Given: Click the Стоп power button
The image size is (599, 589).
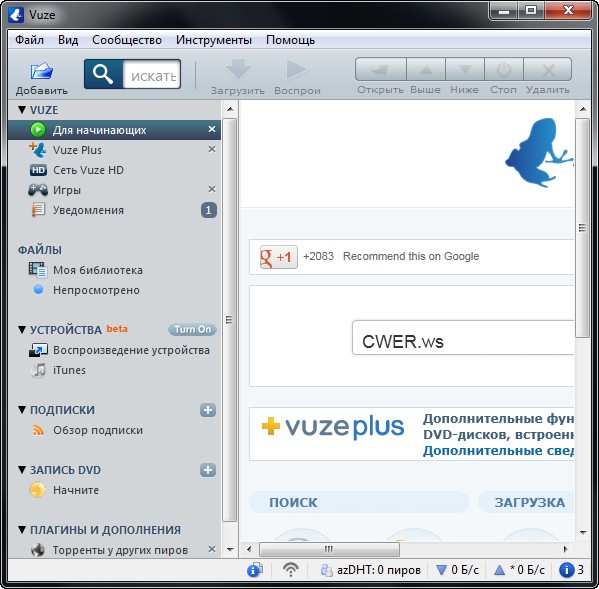Looking at the screenshot, I should tap(503, 70).
